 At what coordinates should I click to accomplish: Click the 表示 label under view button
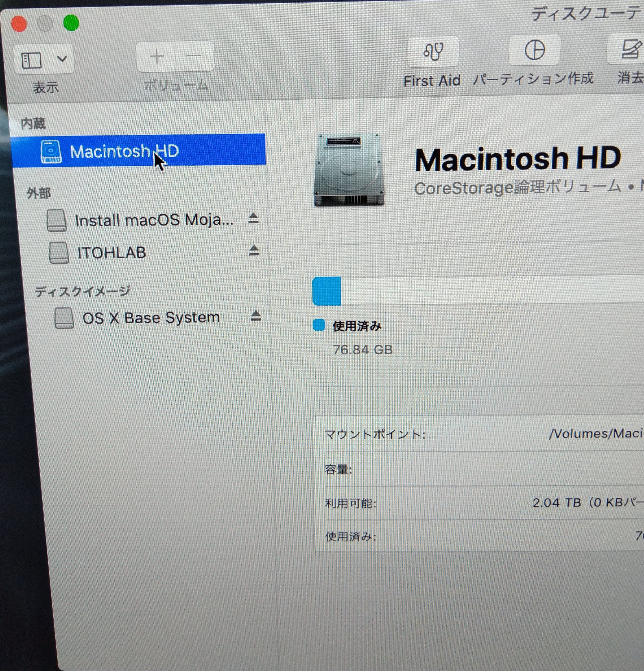click(x=46, y=87)
